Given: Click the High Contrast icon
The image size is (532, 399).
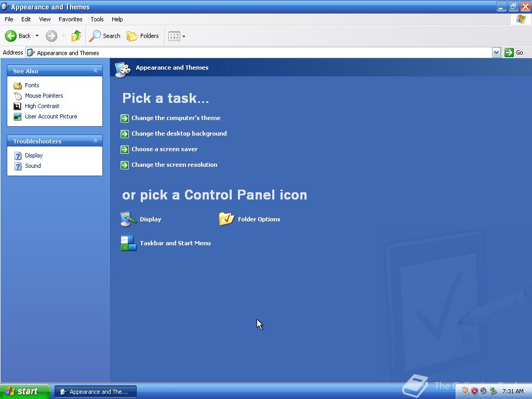Looking at the screenshot, I should [17, 106].
